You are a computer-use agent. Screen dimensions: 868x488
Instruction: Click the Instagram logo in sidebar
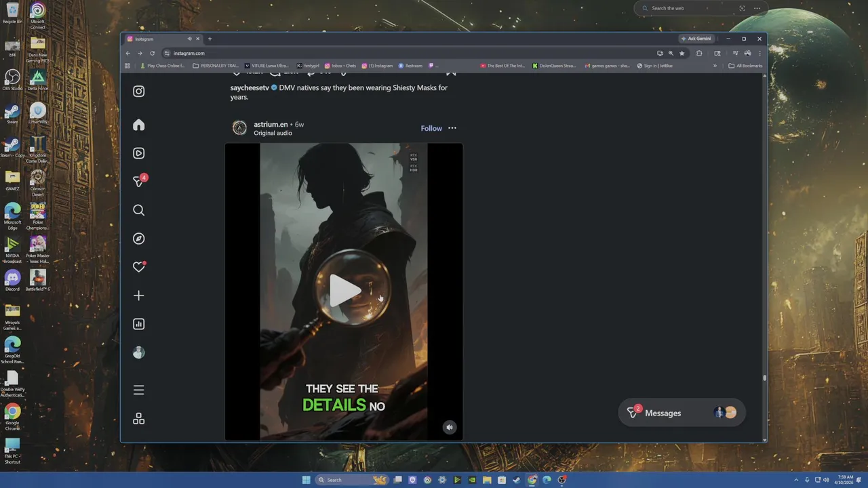click(x=138, y=91)
